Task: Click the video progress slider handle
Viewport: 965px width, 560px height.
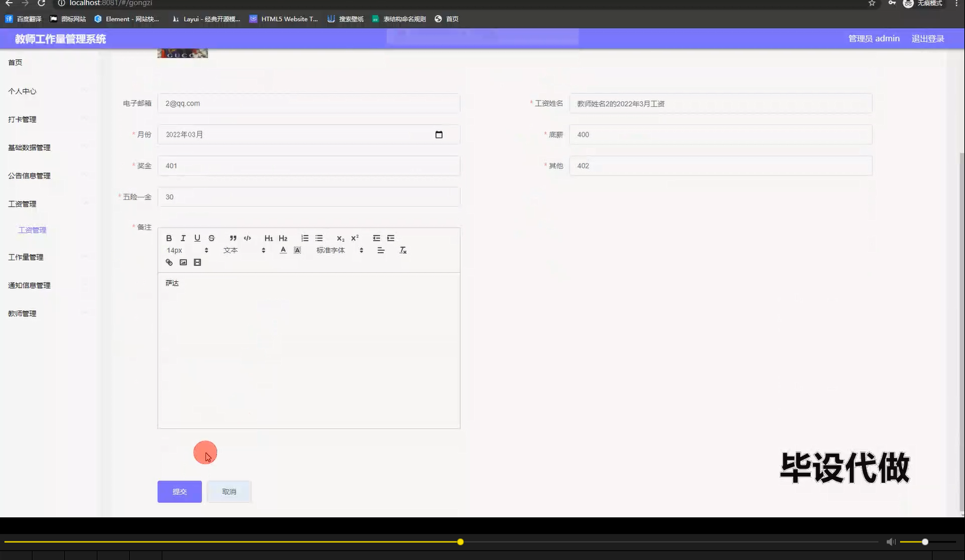Action: [460, 542]
